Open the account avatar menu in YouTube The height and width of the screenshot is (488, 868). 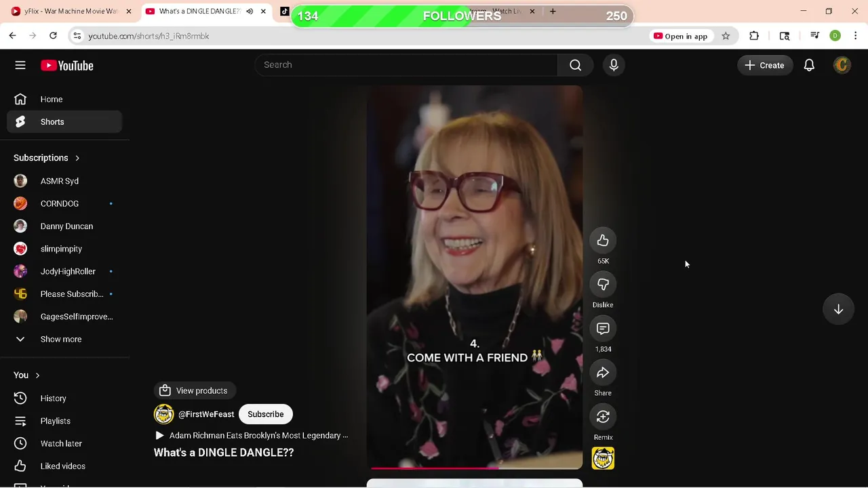[842, 65]
